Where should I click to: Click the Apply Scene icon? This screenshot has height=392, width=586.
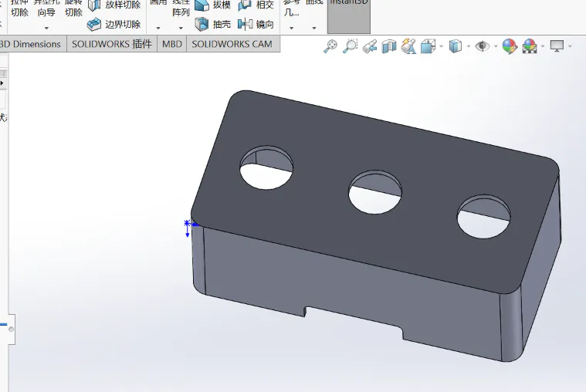[530, 47]
